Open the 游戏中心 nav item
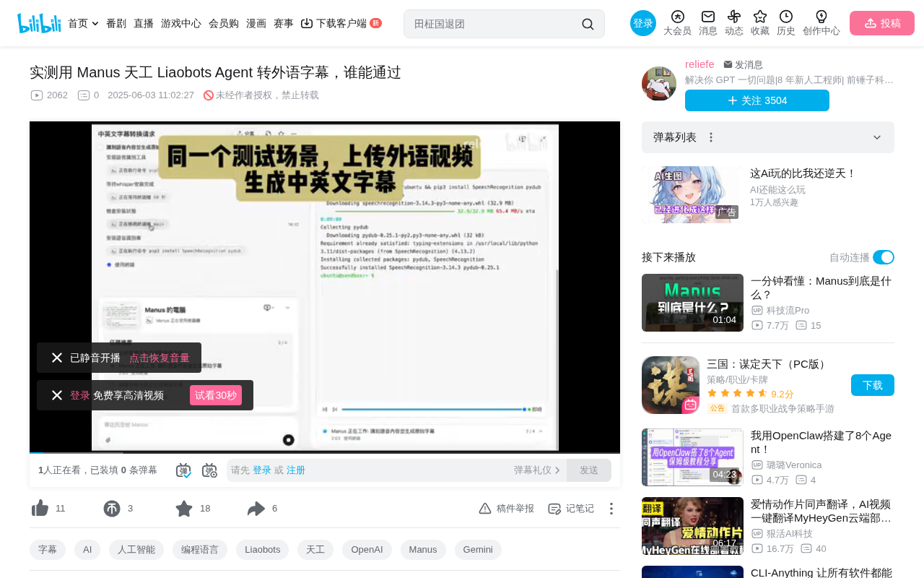924x578 pixels. coord(181,23)
